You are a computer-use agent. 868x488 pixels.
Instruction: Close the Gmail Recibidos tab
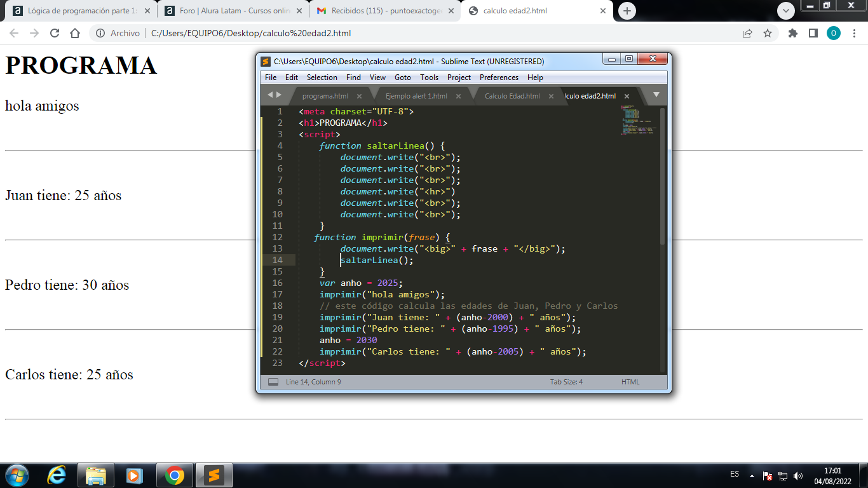tap(451, 11)
